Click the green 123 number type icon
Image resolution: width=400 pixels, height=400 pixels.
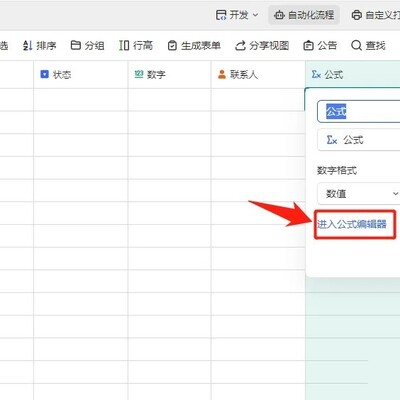pyautogui.click(x=139, y=74)
